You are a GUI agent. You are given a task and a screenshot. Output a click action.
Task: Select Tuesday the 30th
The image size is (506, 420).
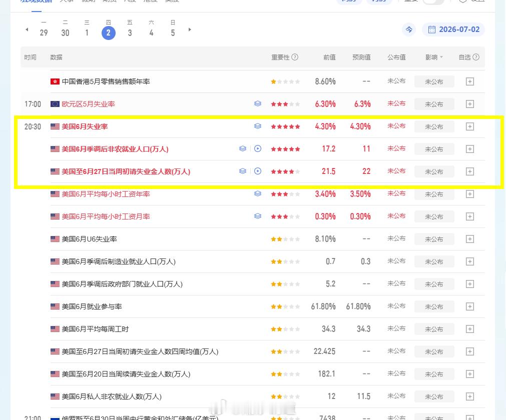(65, 29)
